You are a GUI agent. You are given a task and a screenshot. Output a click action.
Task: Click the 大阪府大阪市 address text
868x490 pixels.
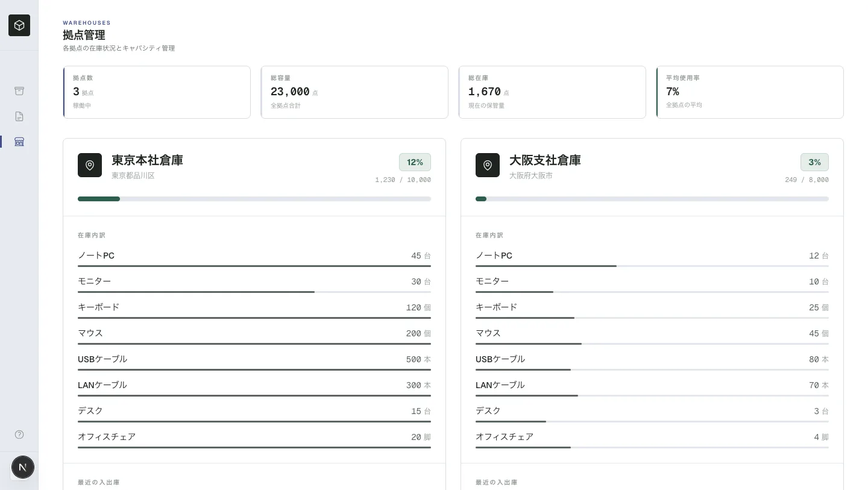pos(531,176)
